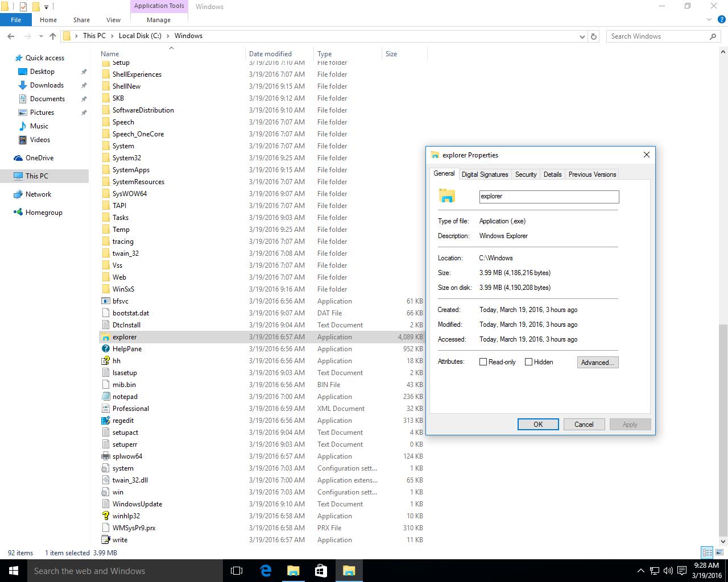Switch to the Security tab
The image size is (728, 582).
click(526, 174)
